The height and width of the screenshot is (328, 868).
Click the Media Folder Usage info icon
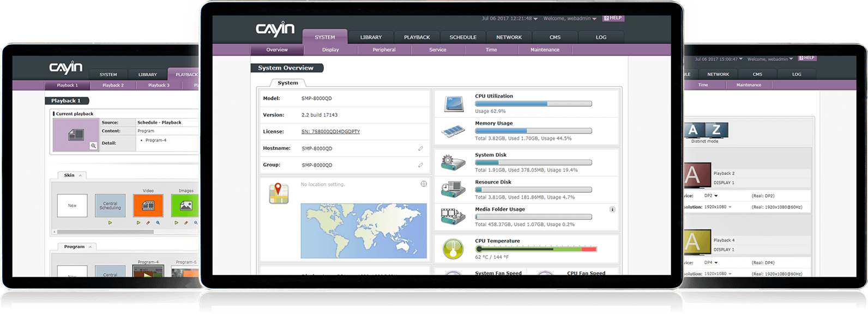pos(612,209)
